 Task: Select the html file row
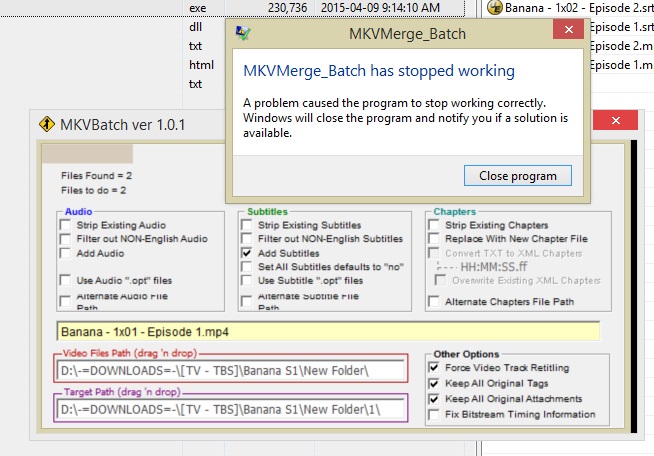click(201, 65)
